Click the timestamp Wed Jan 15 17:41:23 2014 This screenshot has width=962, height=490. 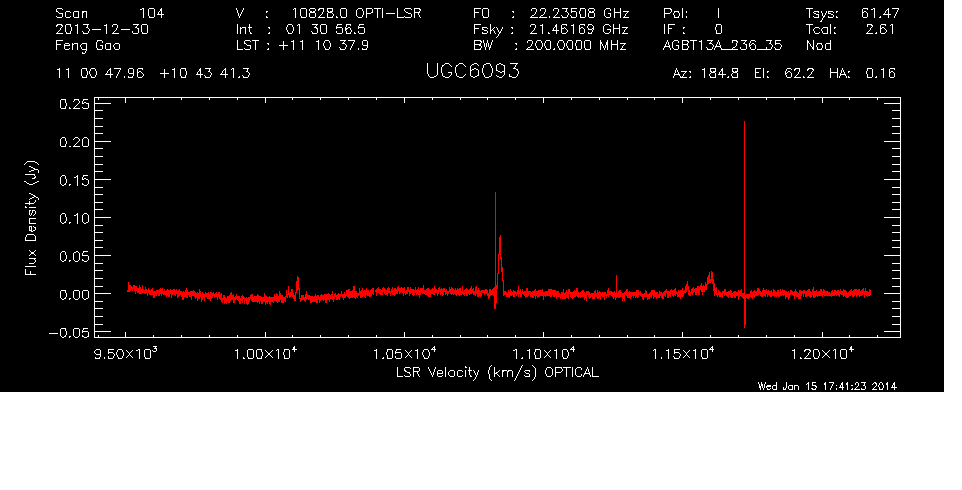coord(827,386)
